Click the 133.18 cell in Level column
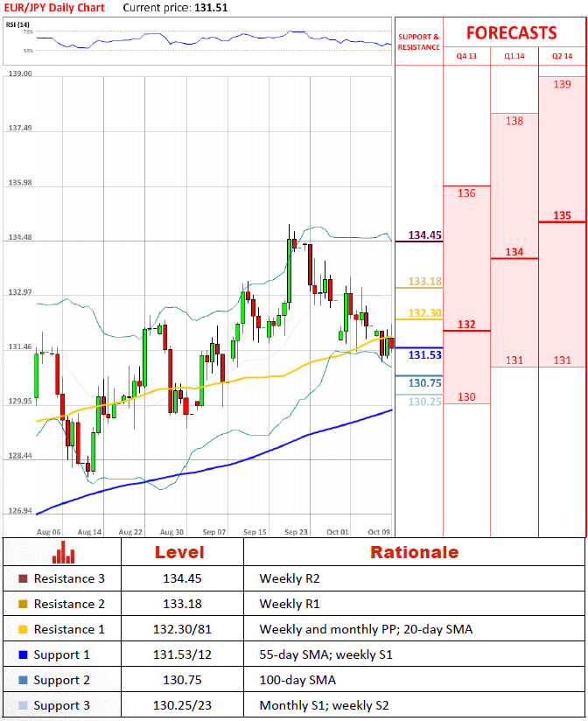 [x=182, y=604]
